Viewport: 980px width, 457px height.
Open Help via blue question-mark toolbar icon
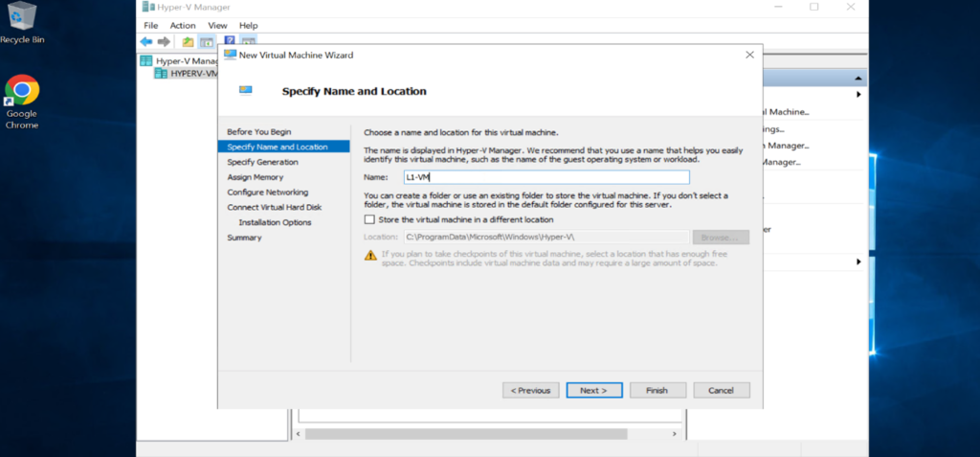coord(230,39)
